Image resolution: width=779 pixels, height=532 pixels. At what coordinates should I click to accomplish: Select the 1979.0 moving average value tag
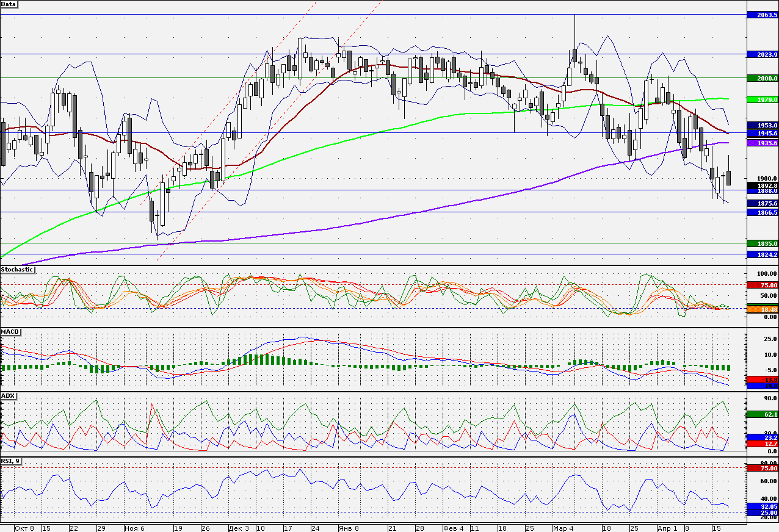763,99
